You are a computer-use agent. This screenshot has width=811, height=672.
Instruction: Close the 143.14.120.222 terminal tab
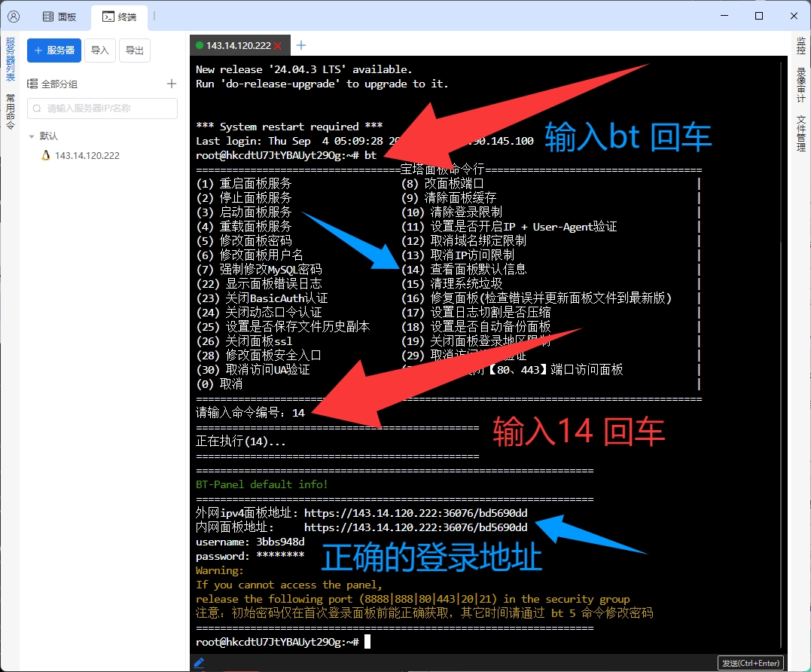[278, 45]
